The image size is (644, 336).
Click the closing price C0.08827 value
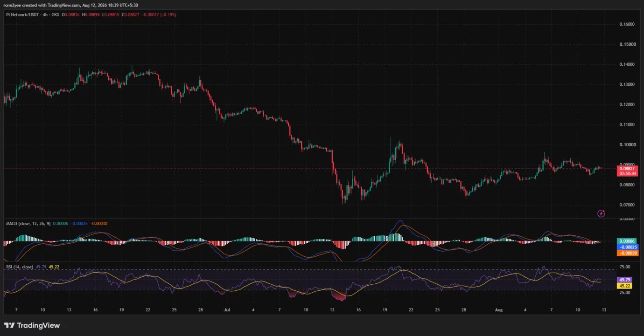coord(130,14)
